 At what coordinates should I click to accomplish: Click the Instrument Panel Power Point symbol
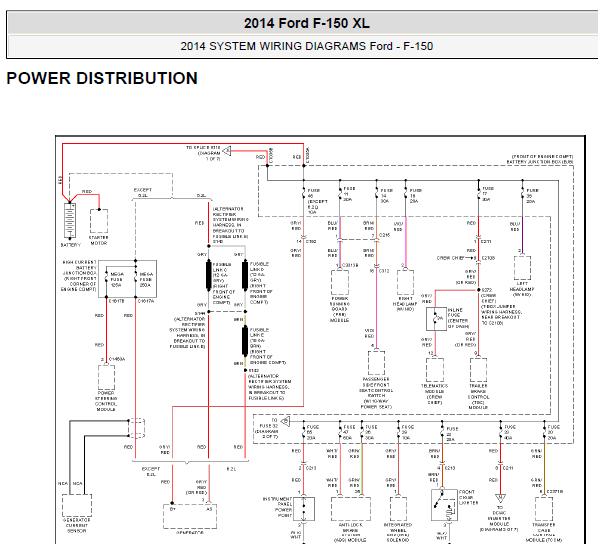tap(304, 509)
